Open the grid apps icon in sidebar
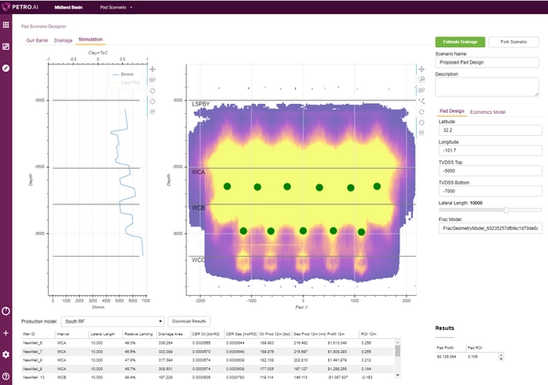Viewport: 548px width, 385px height. point(6,25)
